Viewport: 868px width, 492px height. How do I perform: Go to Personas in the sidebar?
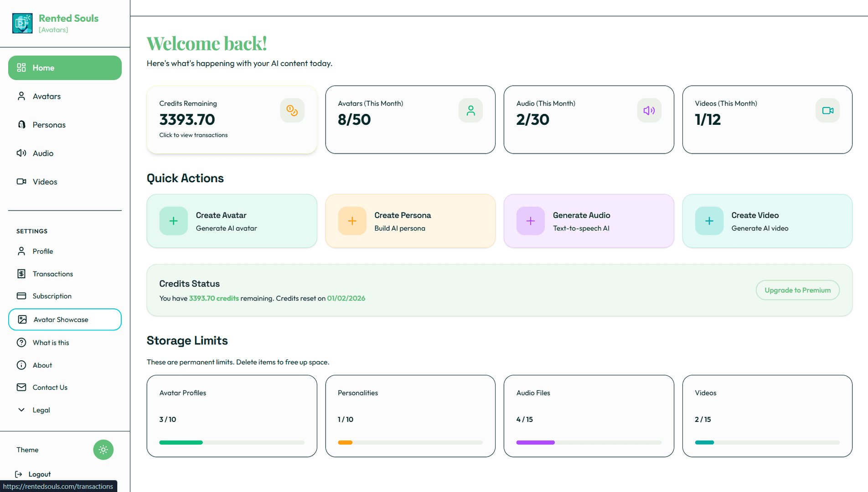[x=49, y=125]
